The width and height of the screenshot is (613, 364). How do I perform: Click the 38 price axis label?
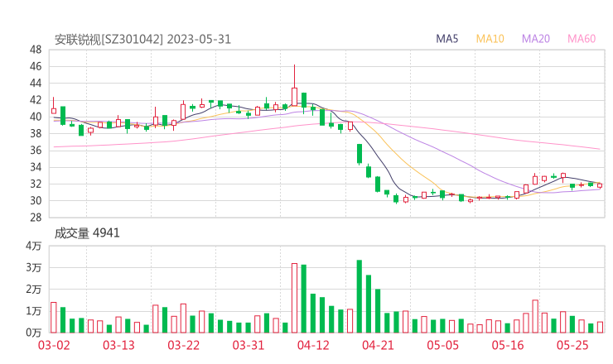coord(36,133)
